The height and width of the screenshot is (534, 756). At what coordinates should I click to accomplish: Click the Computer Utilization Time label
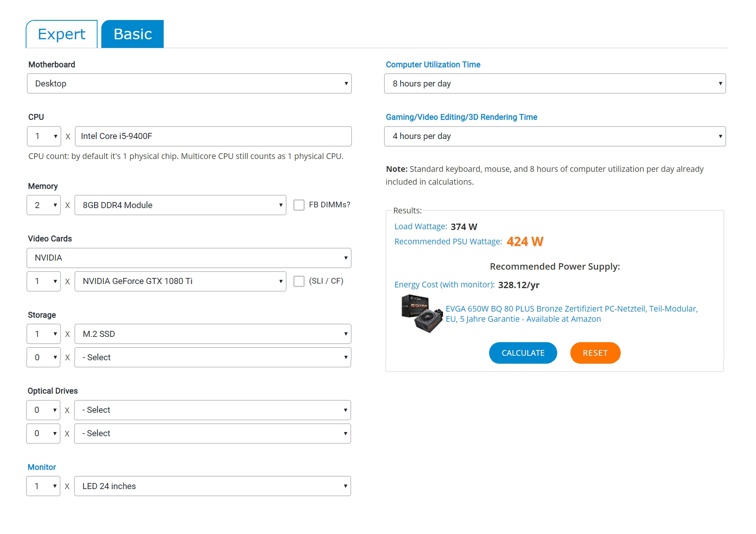coord(433,65)
